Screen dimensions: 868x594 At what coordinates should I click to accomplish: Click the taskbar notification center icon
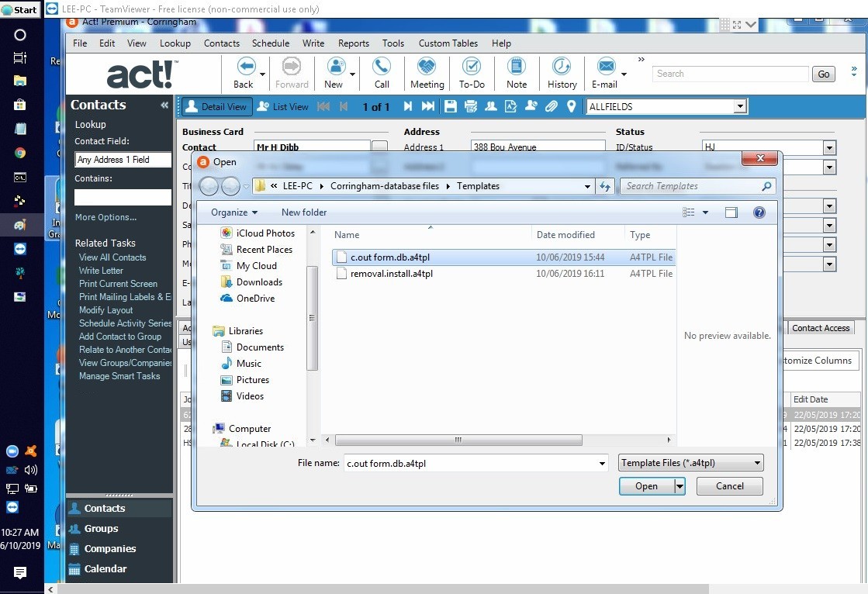[x=20, y=572]
